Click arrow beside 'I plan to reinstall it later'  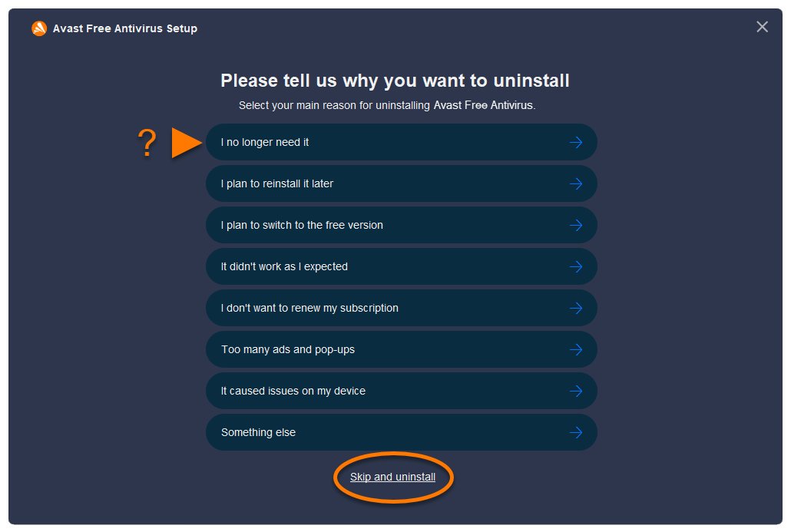click(x=575, y=183)
